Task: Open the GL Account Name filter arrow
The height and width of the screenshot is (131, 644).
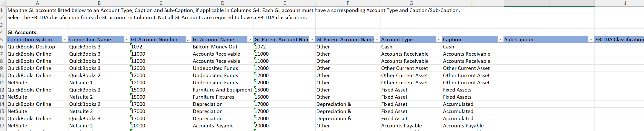Action: click(x=250, y=39)
